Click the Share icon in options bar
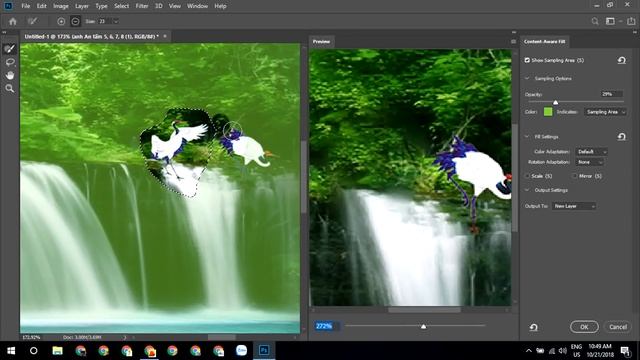 pos(631,21)
